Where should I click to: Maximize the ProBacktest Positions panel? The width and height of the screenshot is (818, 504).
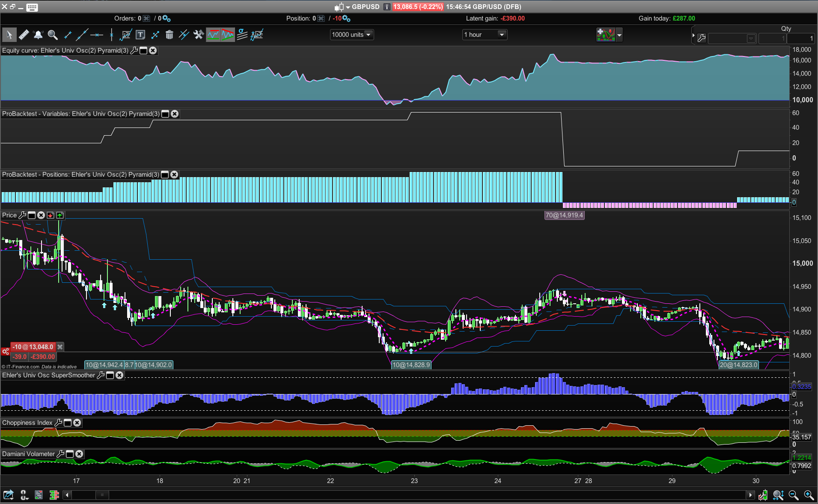165,175
